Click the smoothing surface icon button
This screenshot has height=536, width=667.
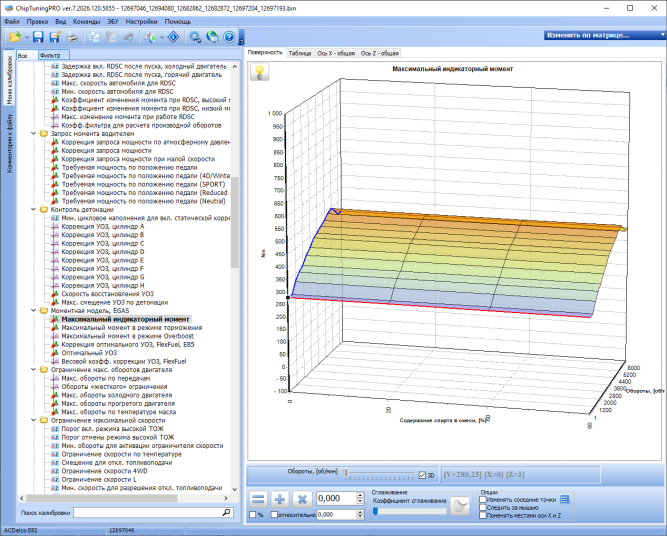coord(460,506)
